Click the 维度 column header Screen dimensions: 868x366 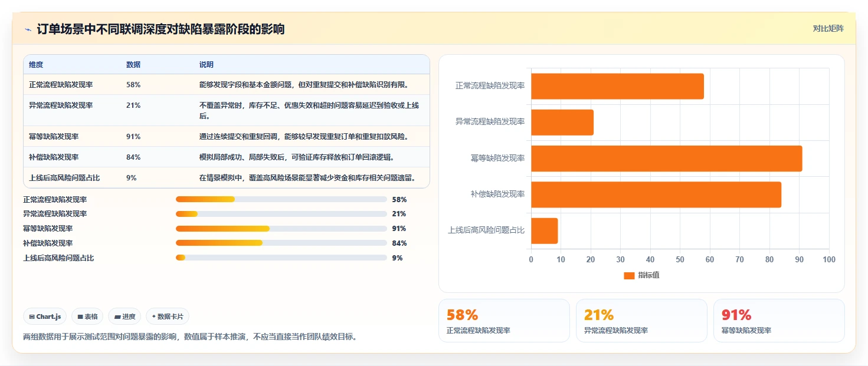click(36, 64)
